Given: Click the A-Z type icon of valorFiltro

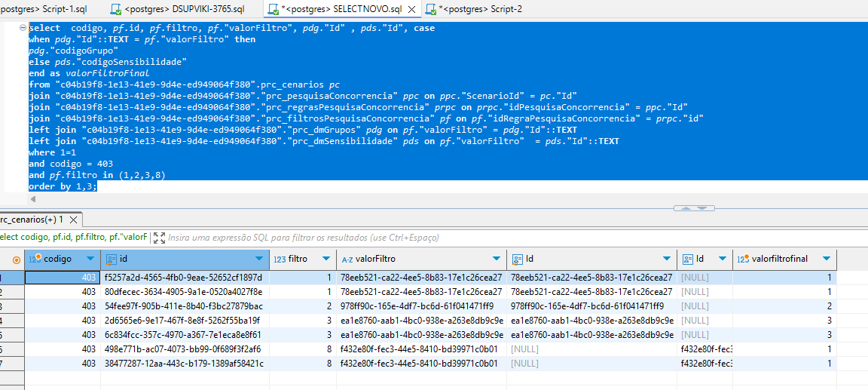Looking at the screenshot, I should point(347,259).
